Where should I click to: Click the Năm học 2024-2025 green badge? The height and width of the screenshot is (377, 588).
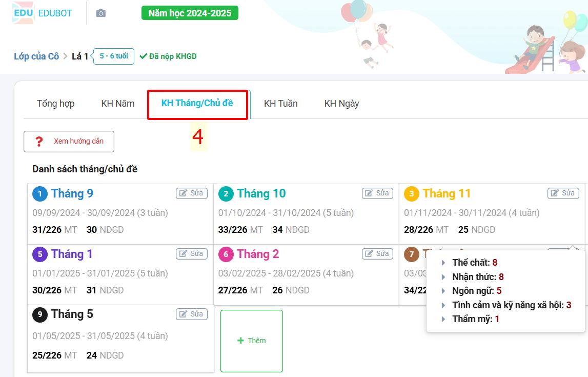coord(190,13)
